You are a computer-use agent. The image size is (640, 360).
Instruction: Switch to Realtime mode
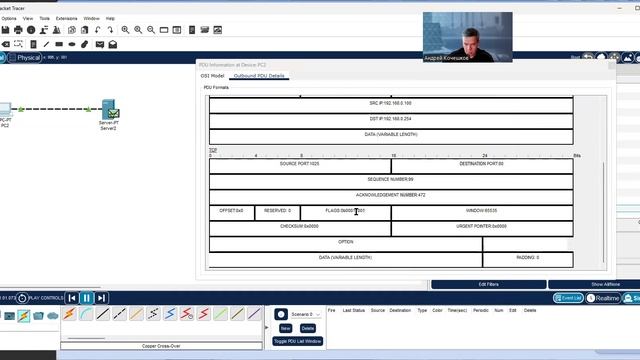coord(603,298)
